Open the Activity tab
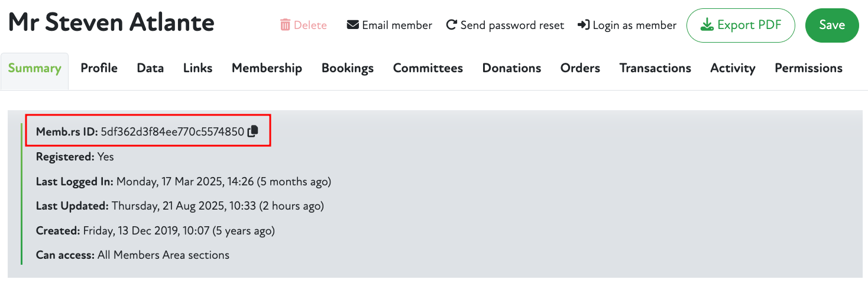 click(733, 68)
